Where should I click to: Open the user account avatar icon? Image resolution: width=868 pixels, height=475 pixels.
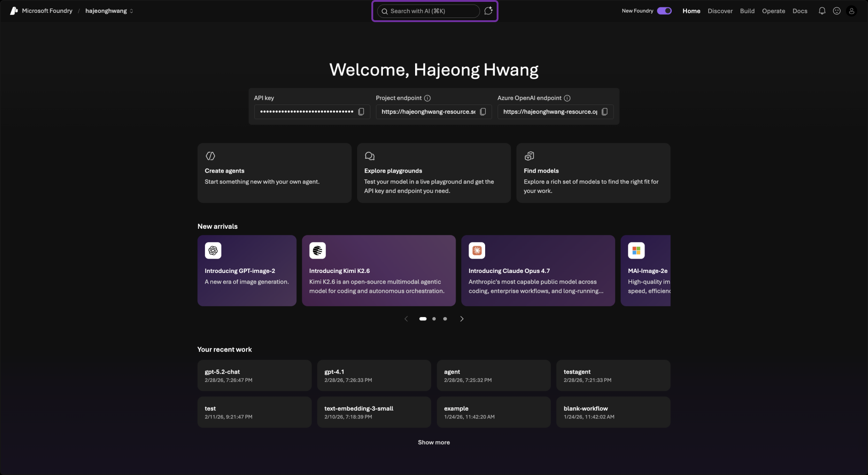pos(851,11)
